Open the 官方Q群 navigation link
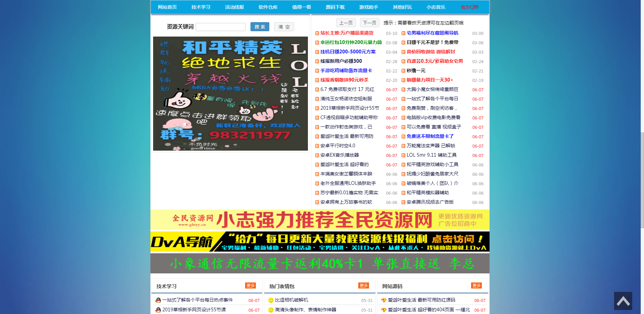This screenshot has width=644, height=314. click(470, 7)
